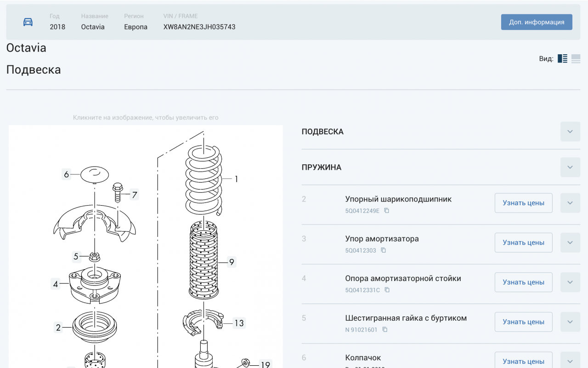Expand details for Упор амортизатора

[x=570, y=242]
